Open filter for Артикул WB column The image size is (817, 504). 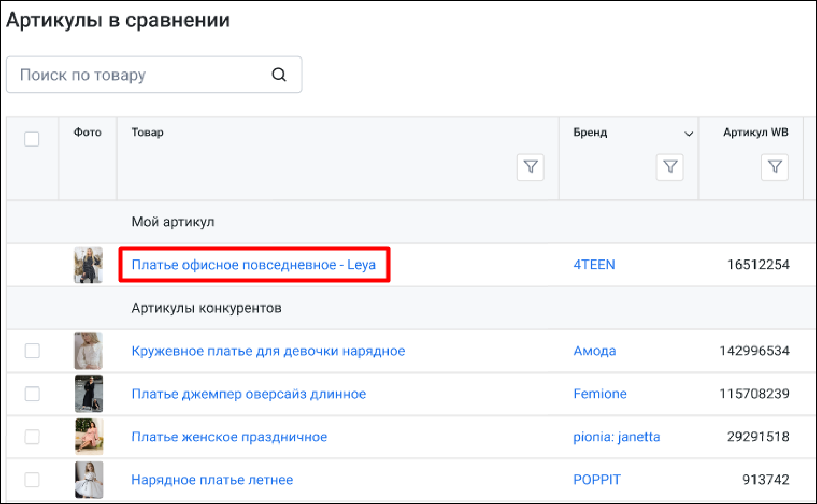pos(774,167)
